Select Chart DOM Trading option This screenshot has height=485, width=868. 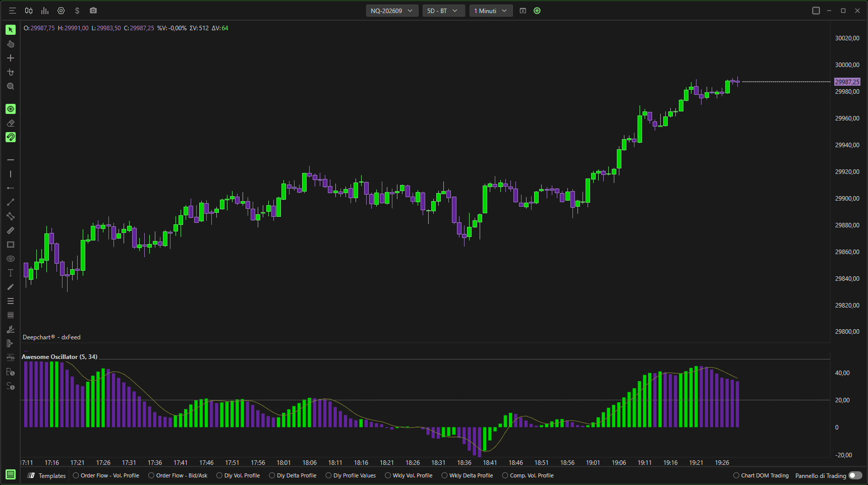pyautogui.click(x=761, y=475)
